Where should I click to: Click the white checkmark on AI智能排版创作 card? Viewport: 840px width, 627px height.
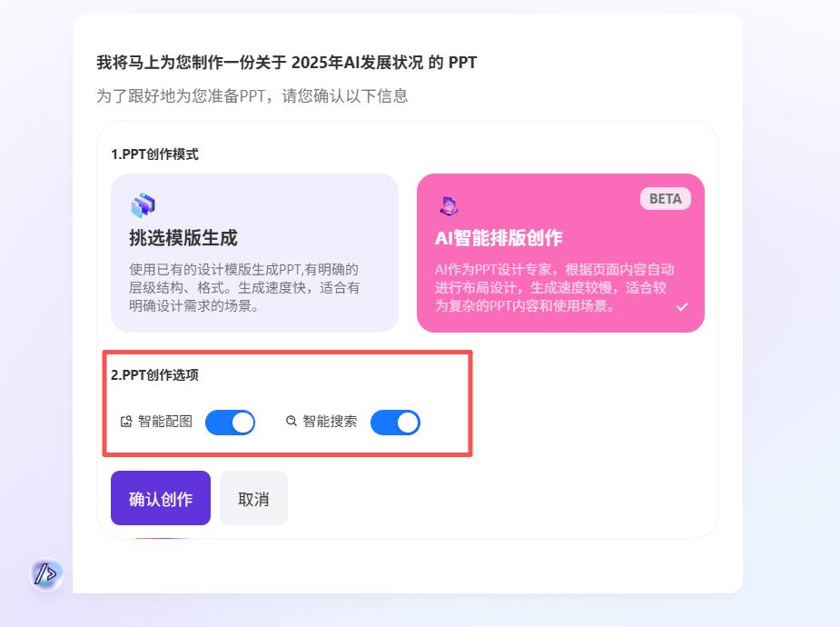(682, 307)
